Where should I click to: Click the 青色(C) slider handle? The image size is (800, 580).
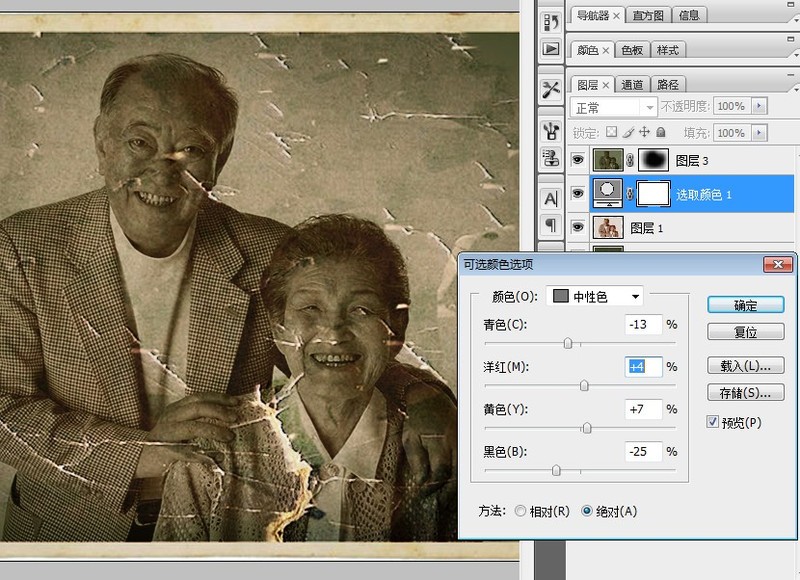568,343
